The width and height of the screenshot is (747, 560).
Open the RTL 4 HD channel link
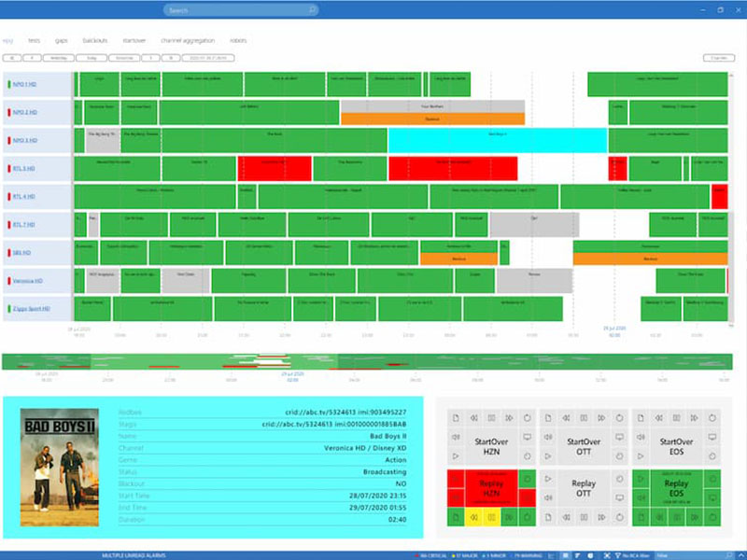(24, 197)
